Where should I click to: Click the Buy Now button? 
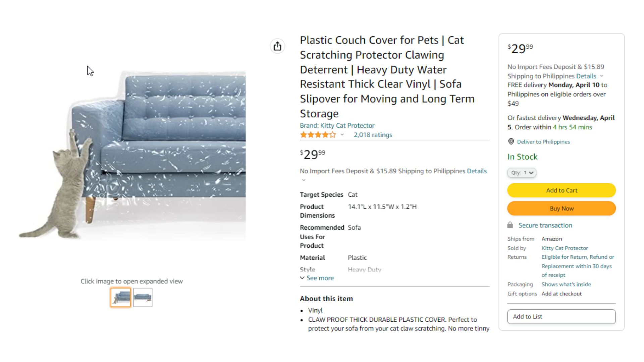pyautogui.click(x=561, y=208)
